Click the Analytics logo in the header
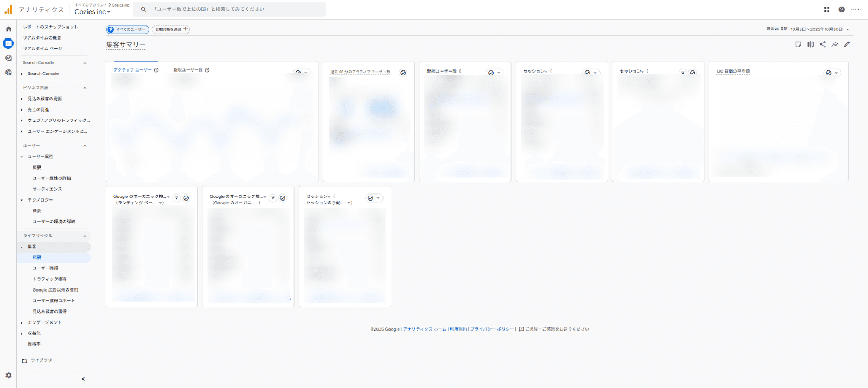Screen dimensions: 868x388 [8, 9]
